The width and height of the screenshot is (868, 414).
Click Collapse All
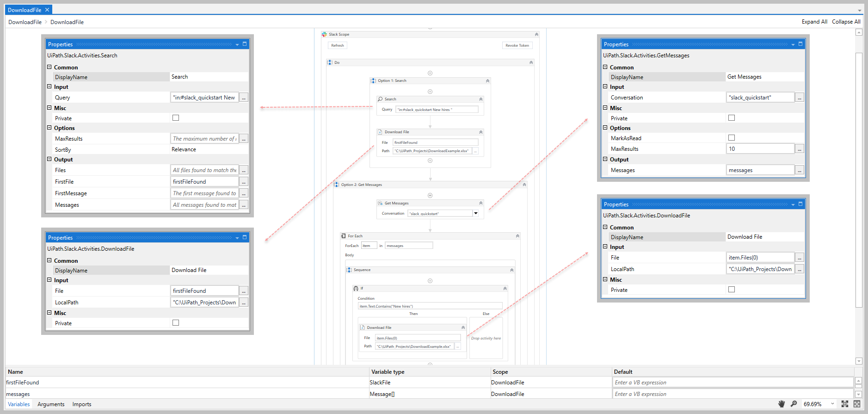pyautogui.click(x=846, y=22)
